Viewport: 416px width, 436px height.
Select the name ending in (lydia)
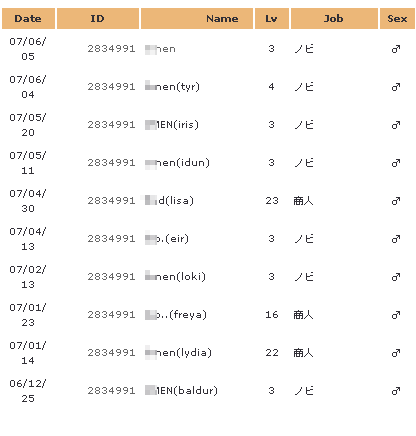[x=178, y=353]
